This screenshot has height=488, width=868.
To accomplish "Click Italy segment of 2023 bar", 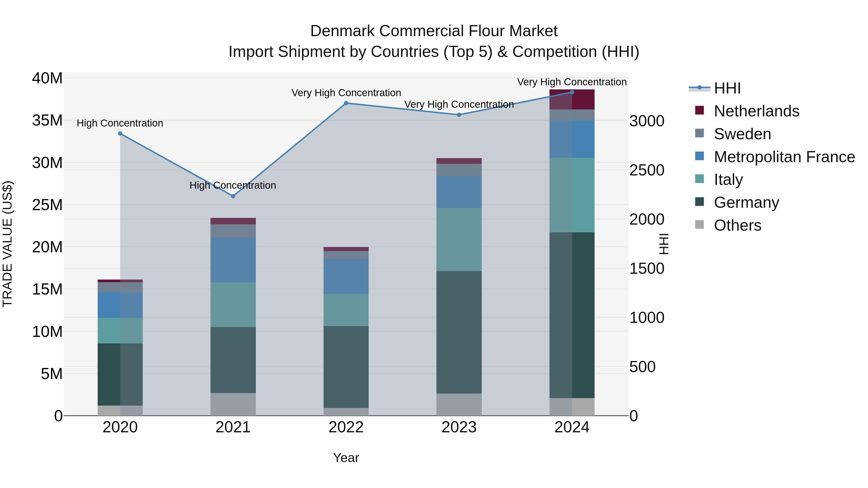I will pos(459,240).
